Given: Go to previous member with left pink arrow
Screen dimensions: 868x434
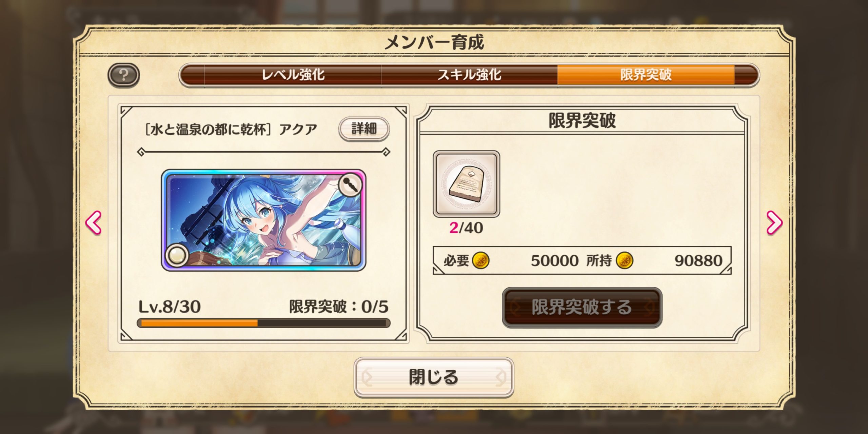Looking at the screenshot, I should [93, 223].
